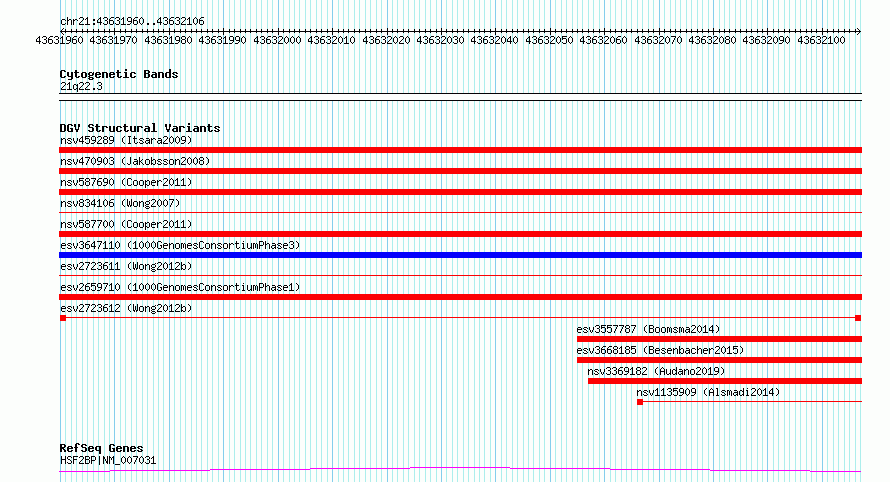890x482 pixels.
Task: Click the blue bar of esv3647110
Action: [x=460, y=255]
